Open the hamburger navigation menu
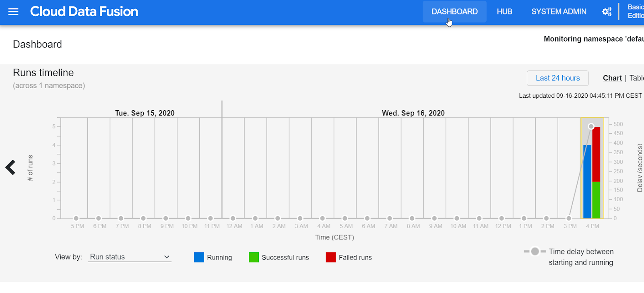The width and height of the screenshot is (644, 293). [x=13, y=12]
